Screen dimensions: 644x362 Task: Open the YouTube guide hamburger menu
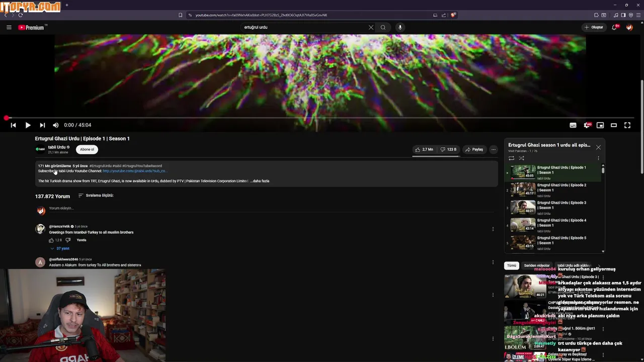(9, 27)
